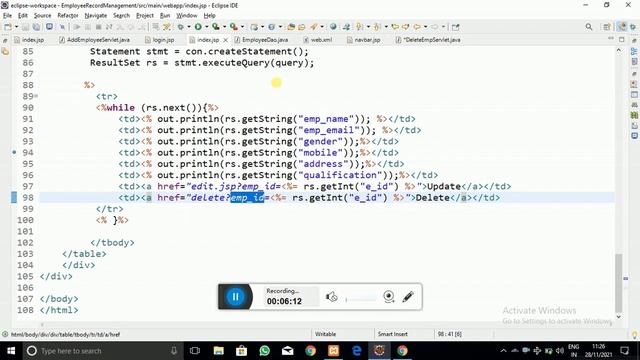This screenshot has width=640, height=360.
Task: Switch to the AddEmployeeServlet.java tab
Action: point(95,40)
